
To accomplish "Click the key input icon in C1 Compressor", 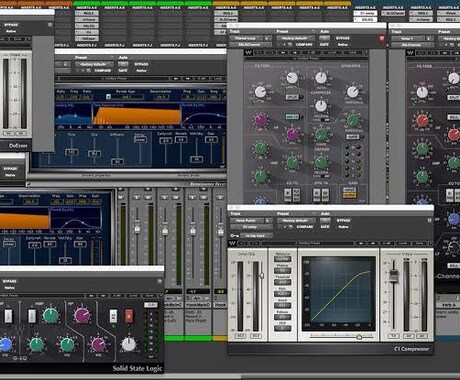I will (234, 236).
